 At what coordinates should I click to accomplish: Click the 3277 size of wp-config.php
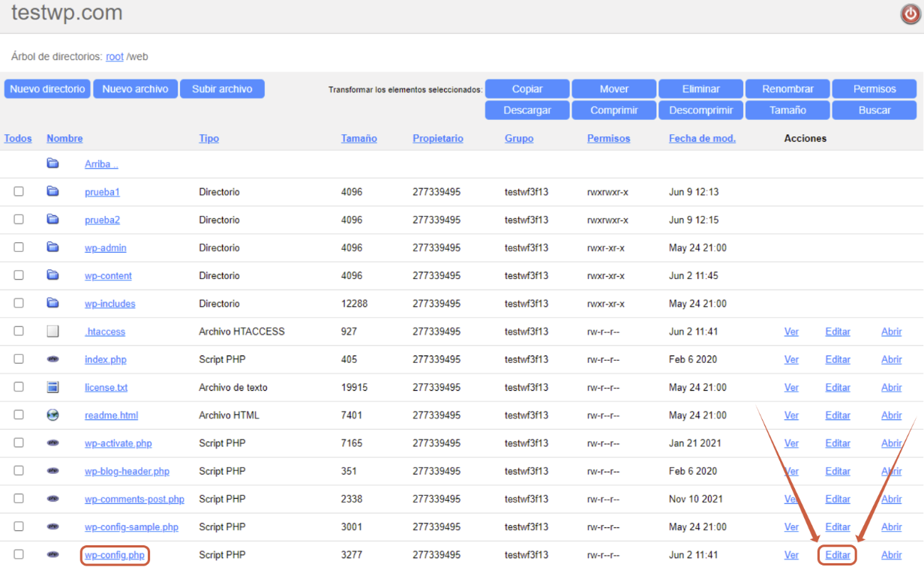click(352, 555)
